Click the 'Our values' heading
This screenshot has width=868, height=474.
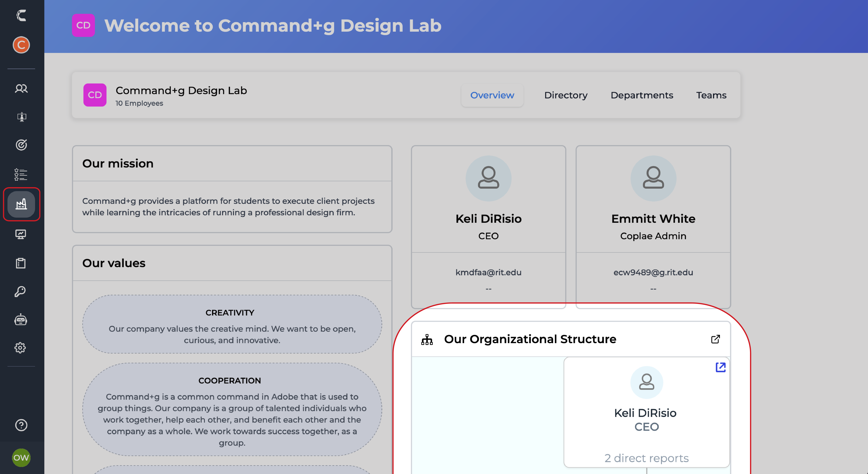click(x=114, y=263)
